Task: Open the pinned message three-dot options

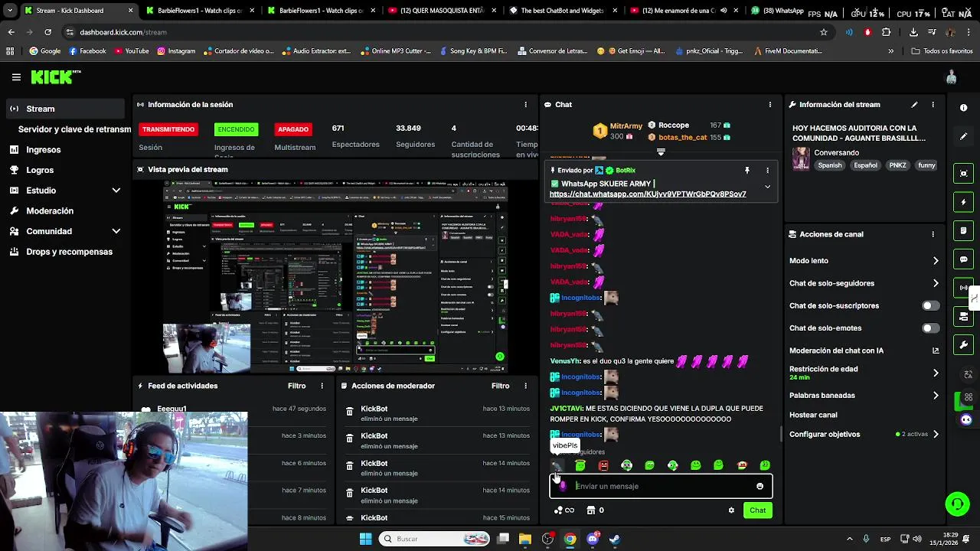Action: pos(767,171)
